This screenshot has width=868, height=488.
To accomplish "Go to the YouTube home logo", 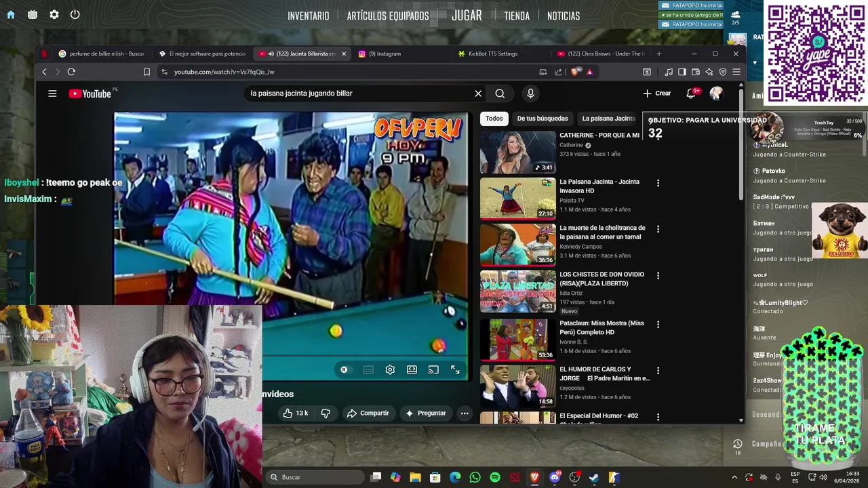I will pyautogui.click(x=90, y=94).
